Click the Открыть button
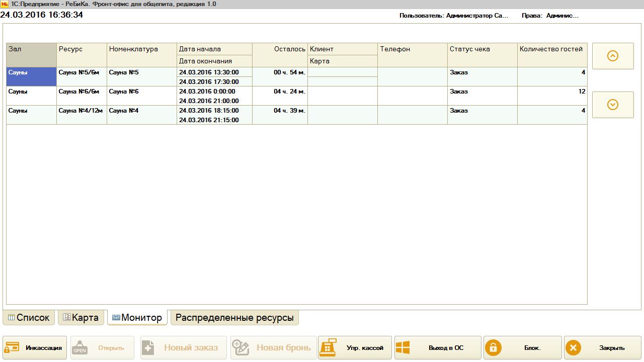The height and width of the screenshot is (362, 644). (x=102, y=347)
